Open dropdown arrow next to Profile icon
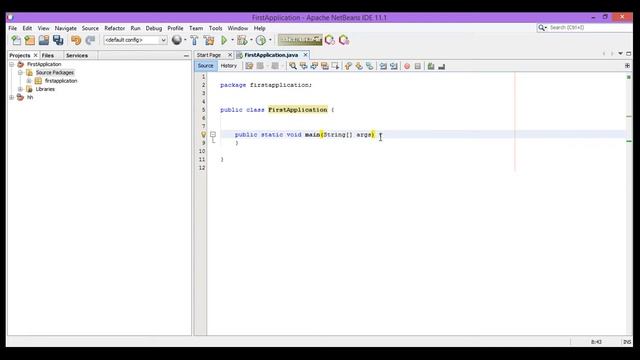 270,40
